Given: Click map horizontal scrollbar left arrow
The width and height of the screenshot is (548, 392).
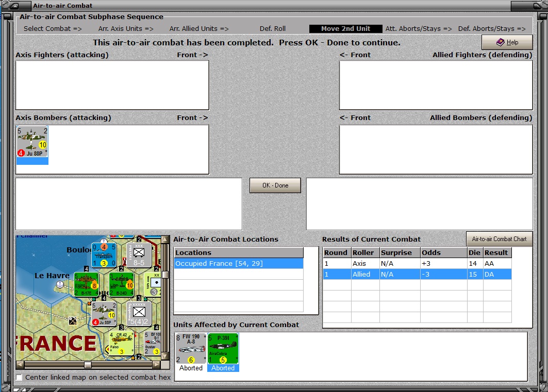Looking at the screenshot, I should (20, 365).
